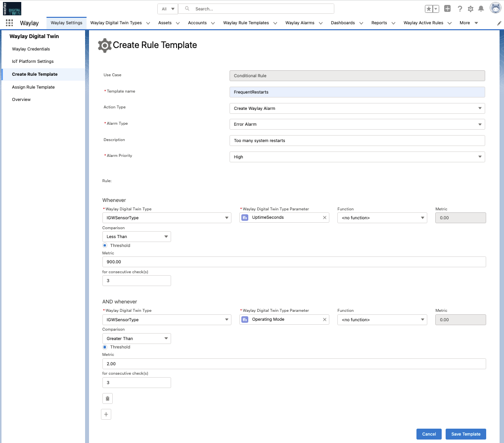
Task: Click the Create Rule Template gear icon
Action: click(105, 46)
